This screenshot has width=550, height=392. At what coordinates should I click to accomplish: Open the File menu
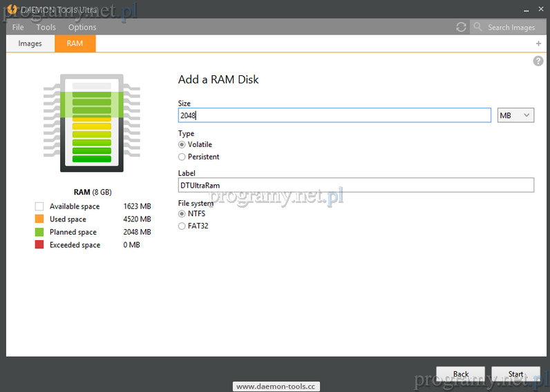18,28
